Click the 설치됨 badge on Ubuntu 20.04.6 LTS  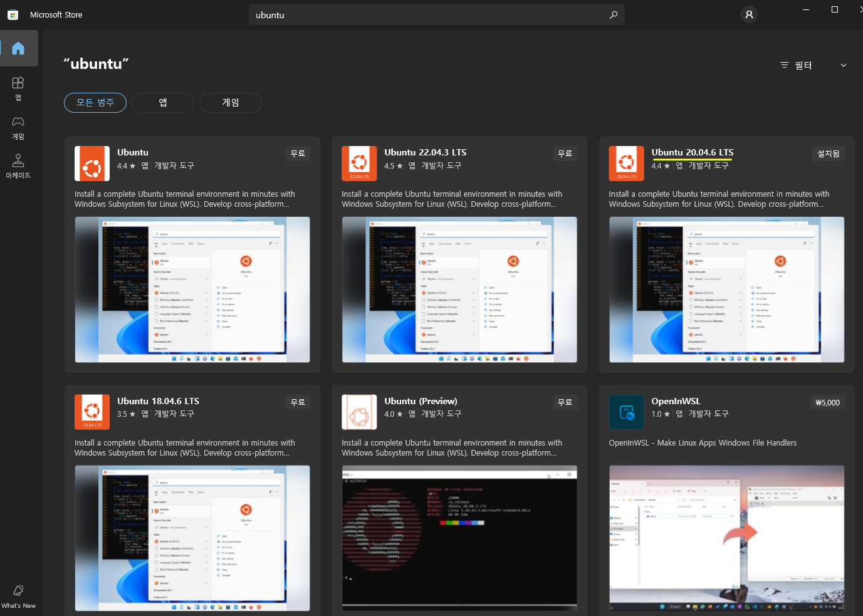click(x=829, y=154)
